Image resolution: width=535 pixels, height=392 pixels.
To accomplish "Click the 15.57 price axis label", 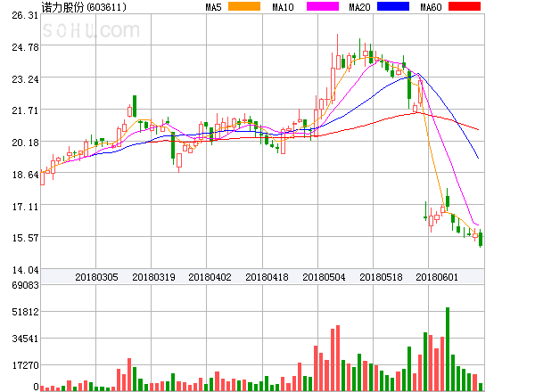I will click(25, 238).
